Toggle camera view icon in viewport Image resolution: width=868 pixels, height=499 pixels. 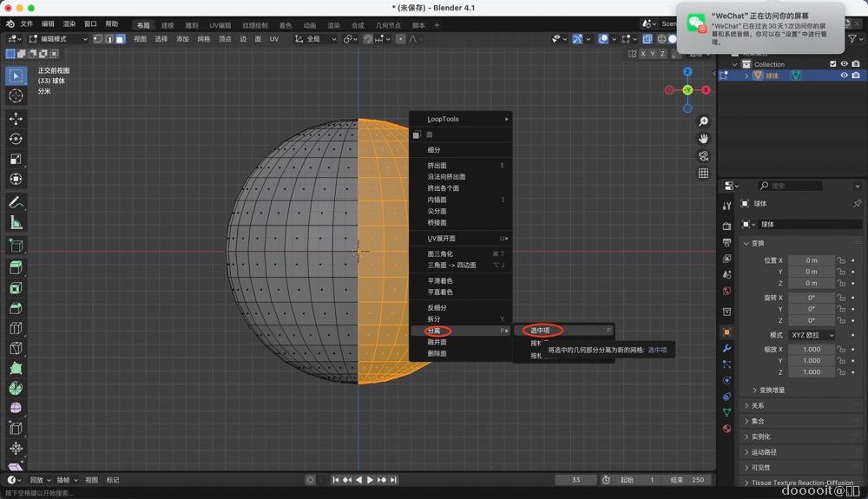(x=703, y=156)
